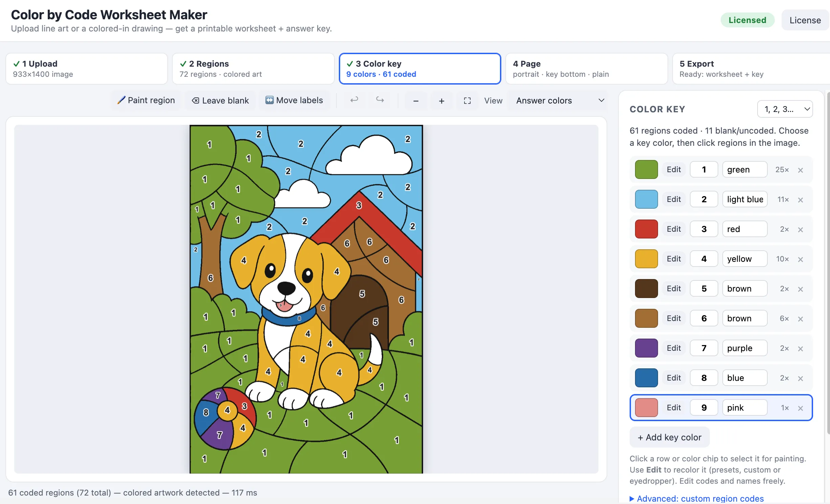Select the blue color swatch for code 8
The height and width of the screenshot is (504, 830).
[x=646, y=378]
